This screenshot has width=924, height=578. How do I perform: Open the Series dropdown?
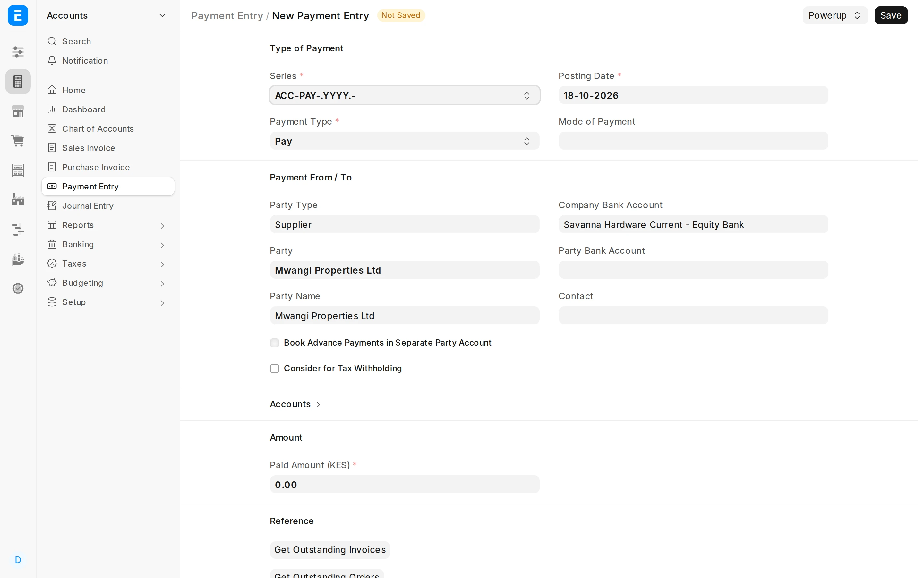point(404,95)
